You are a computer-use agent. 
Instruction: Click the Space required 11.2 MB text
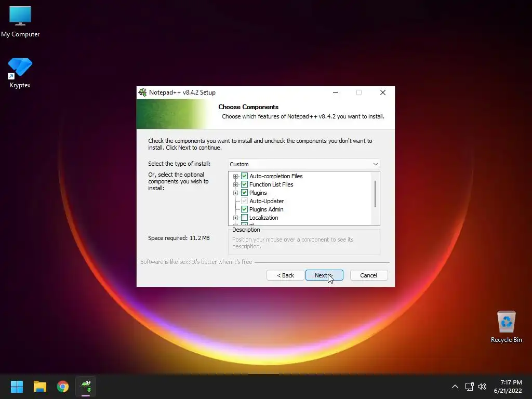pyautogui.click(x=179, y=238)
